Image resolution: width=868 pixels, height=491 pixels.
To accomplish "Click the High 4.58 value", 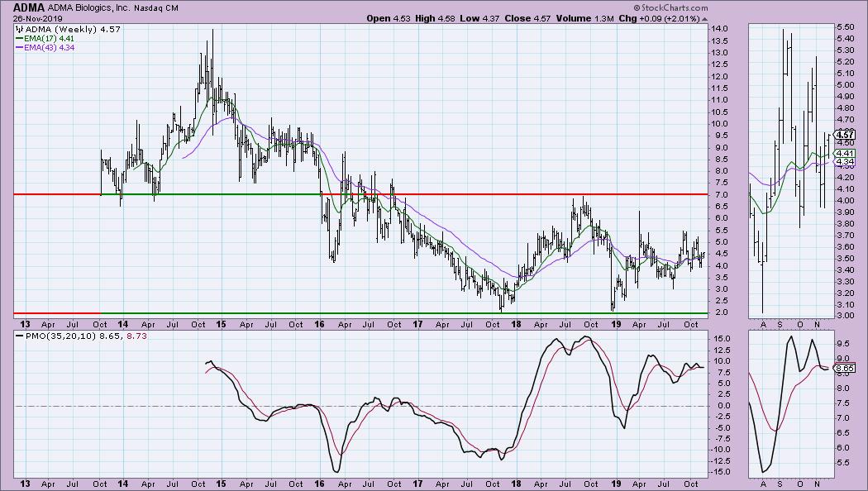I will 435,18.
